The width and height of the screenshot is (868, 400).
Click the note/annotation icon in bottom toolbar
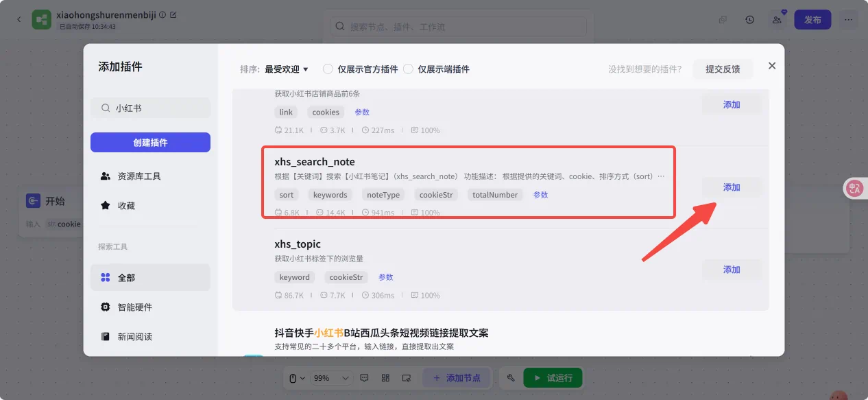click(406, 378)
